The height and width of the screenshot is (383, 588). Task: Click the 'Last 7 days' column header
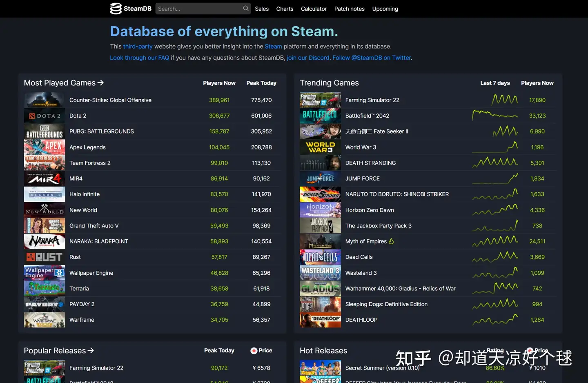(495, 83)
